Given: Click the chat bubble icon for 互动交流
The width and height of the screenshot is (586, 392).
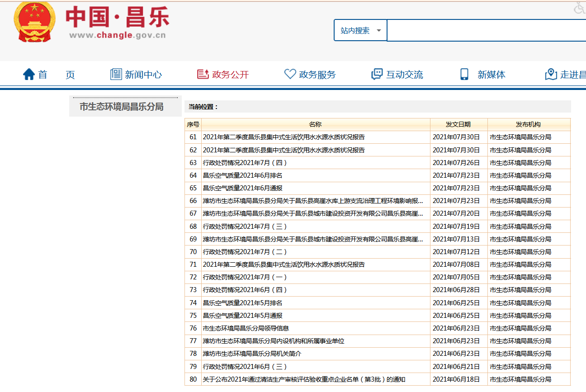Looking at the screenshot, I should [x=377, y=75].
